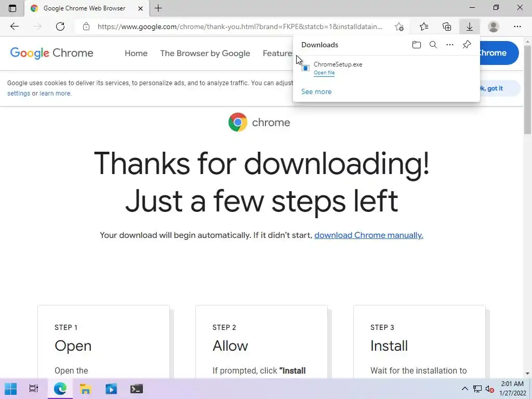
Task: Click Open file under ChromeSetup.exe
Action: tap(324, 73)
